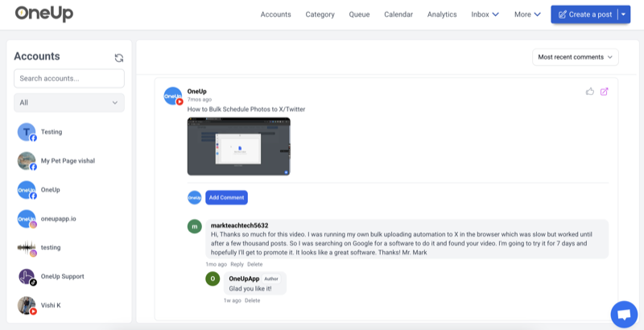Click markteachtech5632 commenter avatar
The width and height of the screenshot is (644, 330).
(195, 226)
